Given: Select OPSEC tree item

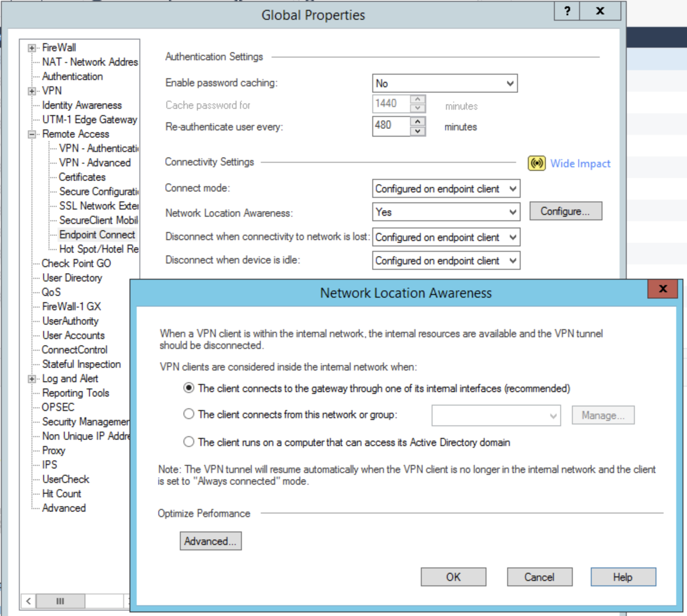Looking at the screenshot, I should coord(58,407).
